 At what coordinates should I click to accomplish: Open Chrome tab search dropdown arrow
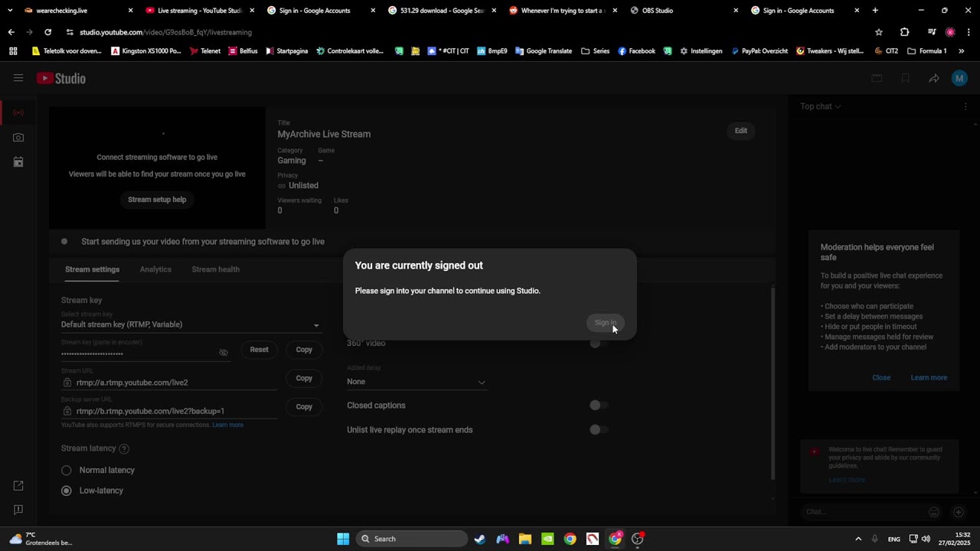tap(10, 11)
